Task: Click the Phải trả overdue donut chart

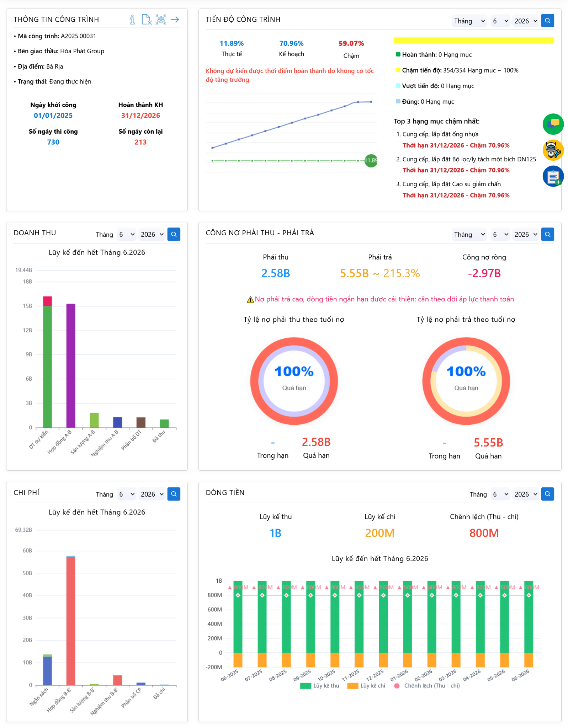Action: click(466, 381)
